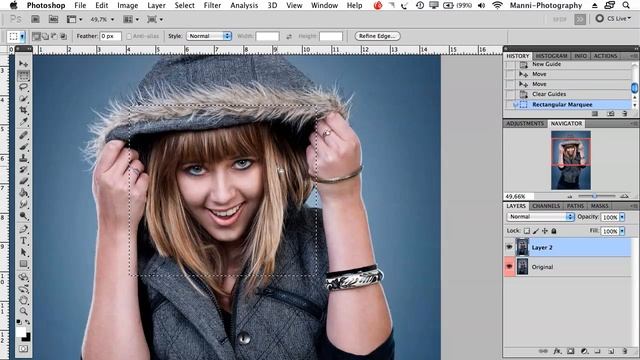Select the Paint Bucket tool
Viewport: 640px width, 360px height.
(x=24, y=193)
